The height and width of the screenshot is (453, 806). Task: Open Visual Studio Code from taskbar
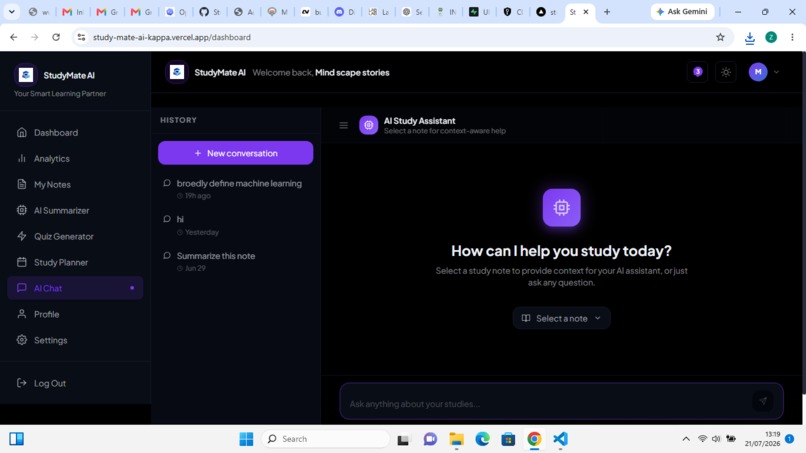tap(560, 439)
